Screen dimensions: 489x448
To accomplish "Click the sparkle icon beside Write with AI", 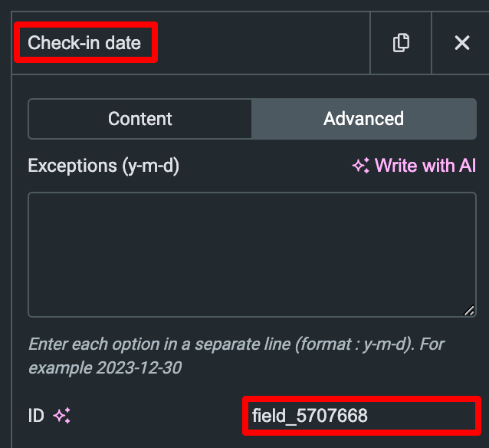I will pyautogui.click(x=361, y=166).
